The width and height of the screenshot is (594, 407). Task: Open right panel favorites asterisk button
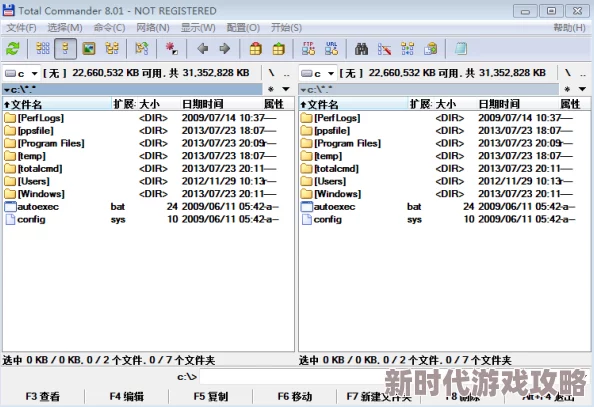567,89
